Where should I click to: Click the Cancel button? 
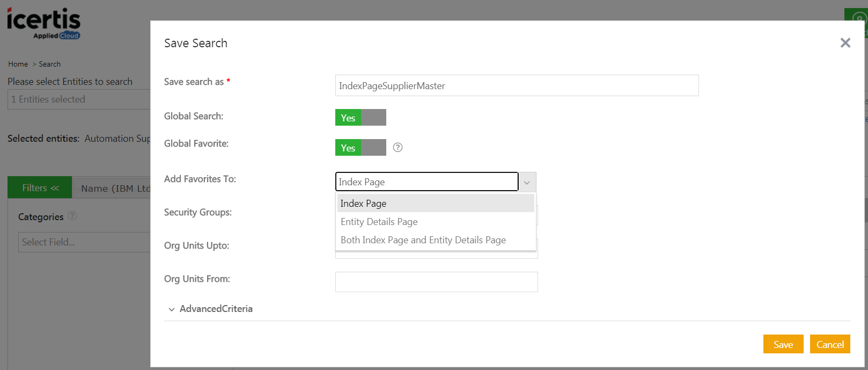(829, 345)
